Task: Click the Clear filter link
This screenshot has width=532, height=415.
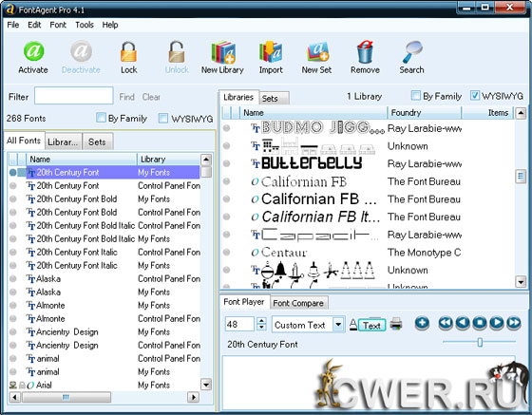Action: pos(151,97)
